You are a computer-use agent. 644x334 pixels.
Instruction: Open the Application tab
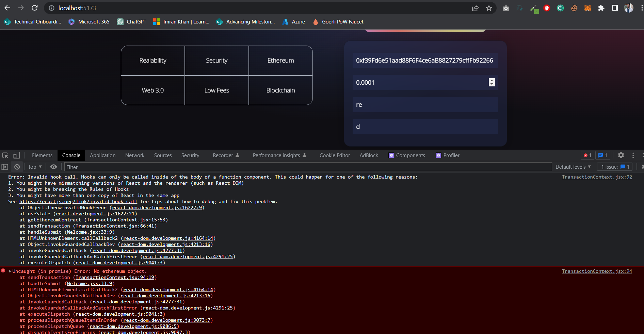[103, 155]
